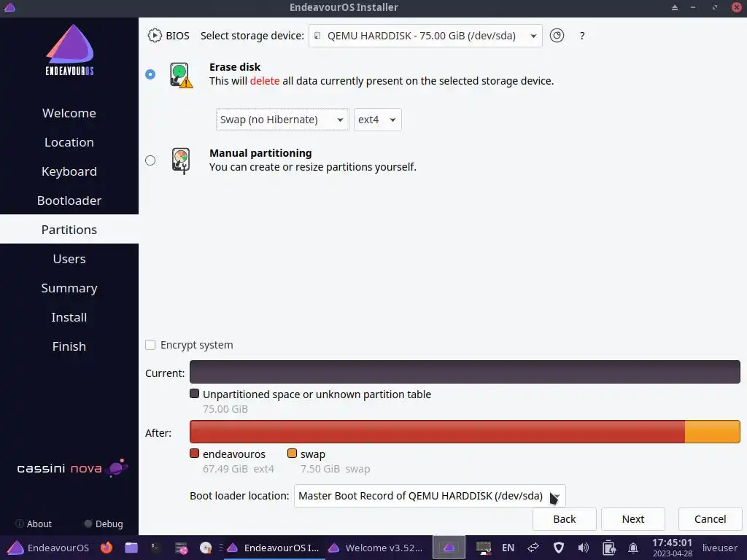The image size is (747, 560).
Task: Open the network connection tray icon
Action: 533,548
